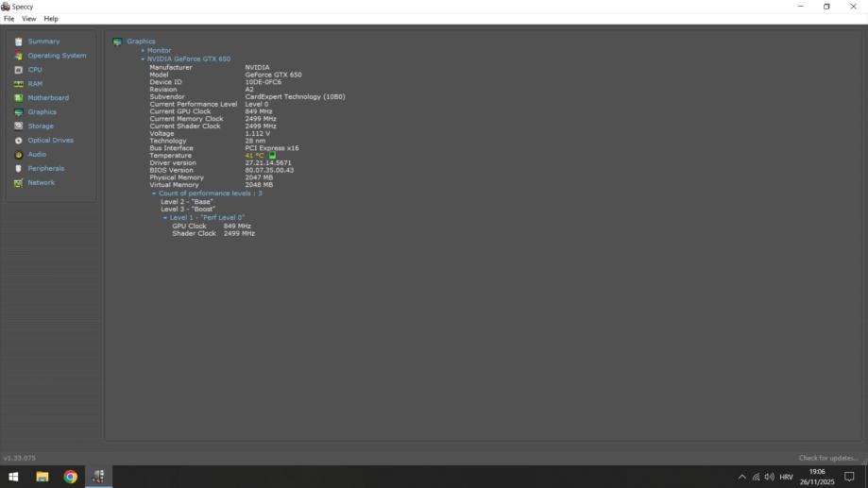This screenshot has width=868, height=488.
Task: Click the 41 °C temperature value
Action: (x=254, y=156)
